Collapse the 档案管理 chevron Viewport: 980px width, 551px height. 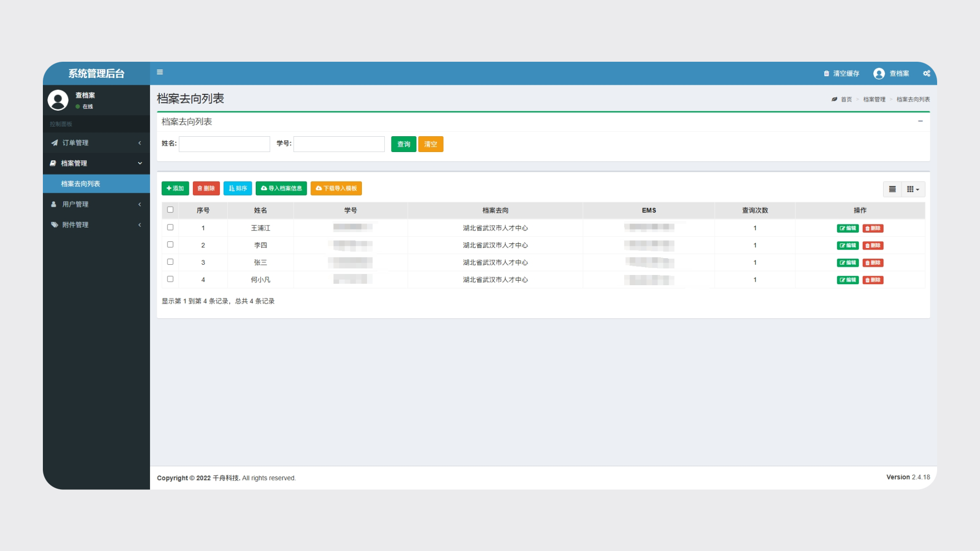(x=140, y=163)
